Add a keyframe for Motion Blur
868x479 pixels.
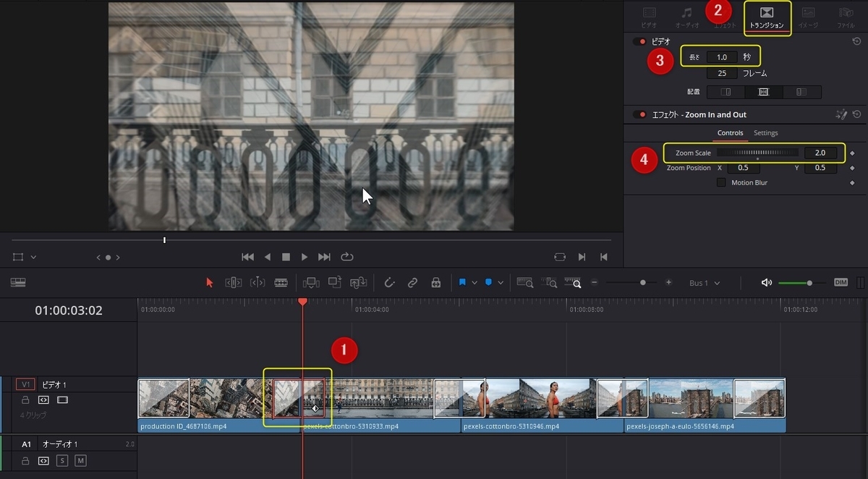click(852, 182)
